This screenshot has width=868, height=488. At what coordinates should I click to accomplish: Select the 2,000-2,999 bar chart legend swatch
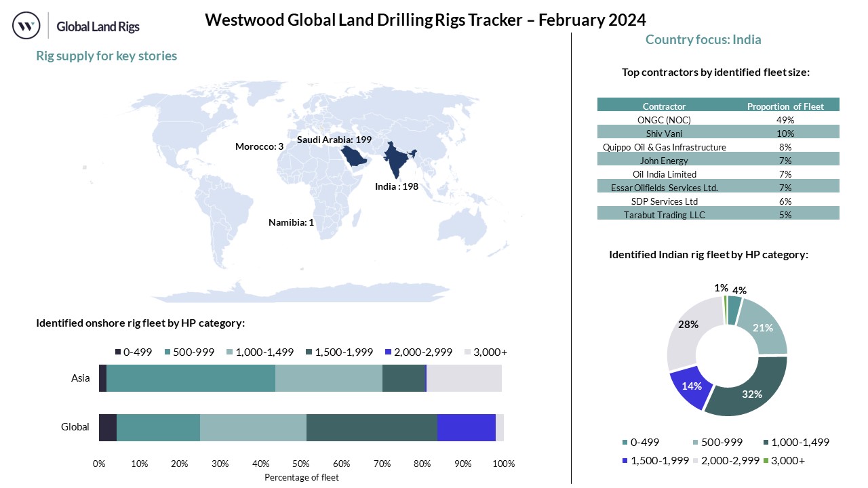coord(388,352)
